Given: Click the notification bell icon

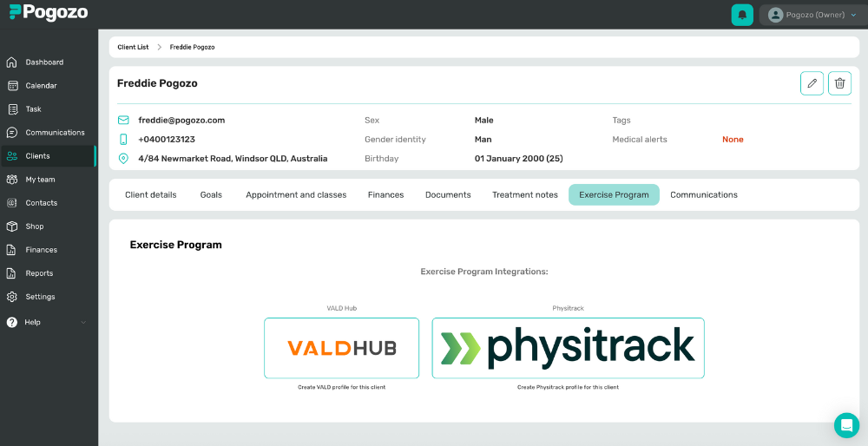Looking at the screenshot, I should coord(742,15).
